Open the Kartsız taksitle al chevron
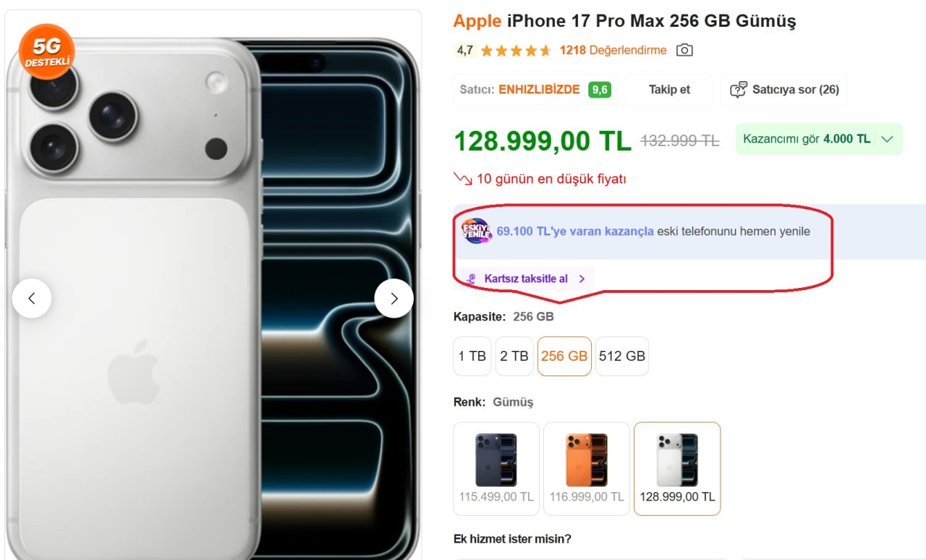 [x=582, y=279]
